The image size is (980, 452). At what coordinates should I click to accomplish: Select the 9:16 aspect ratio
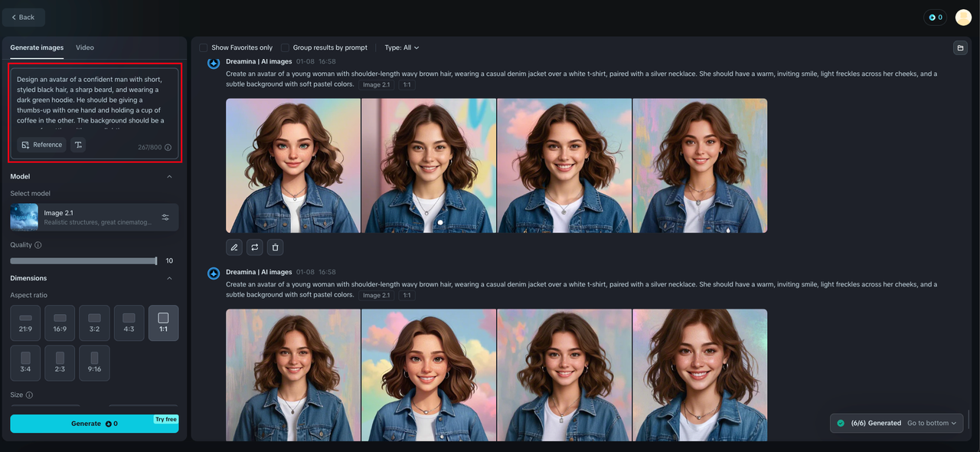(94, 362)
